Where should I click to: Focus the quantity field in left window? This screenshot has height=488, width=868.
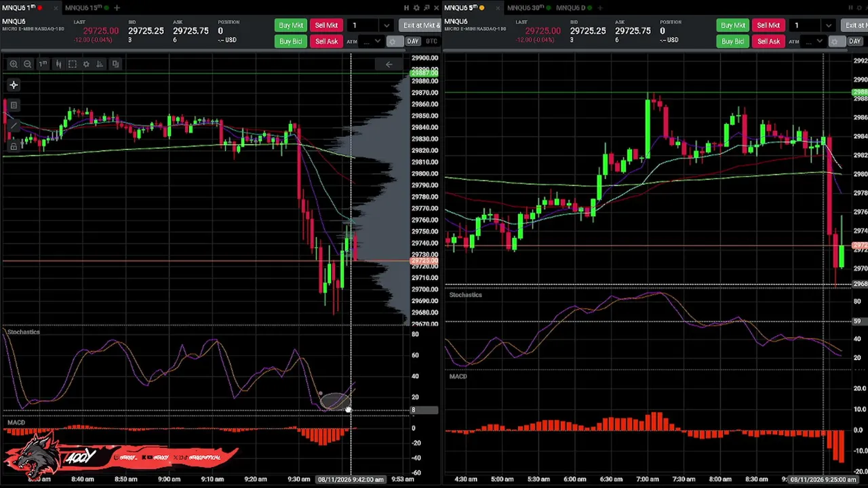[x=363, y=26]
